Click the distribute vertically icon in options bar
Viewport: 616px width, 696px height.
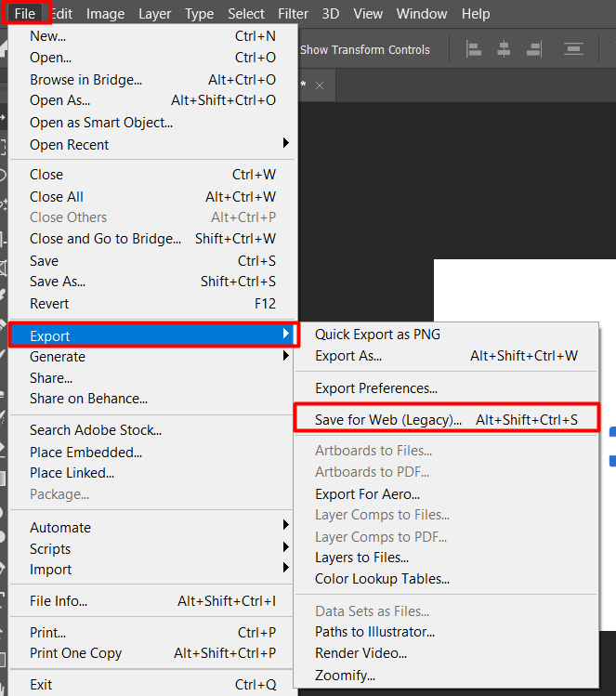573,49
